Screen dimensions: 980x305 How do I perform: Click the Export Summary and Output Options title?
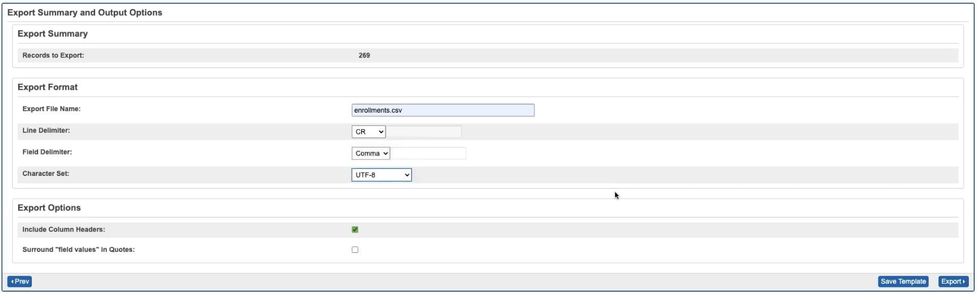pos(85,12)
